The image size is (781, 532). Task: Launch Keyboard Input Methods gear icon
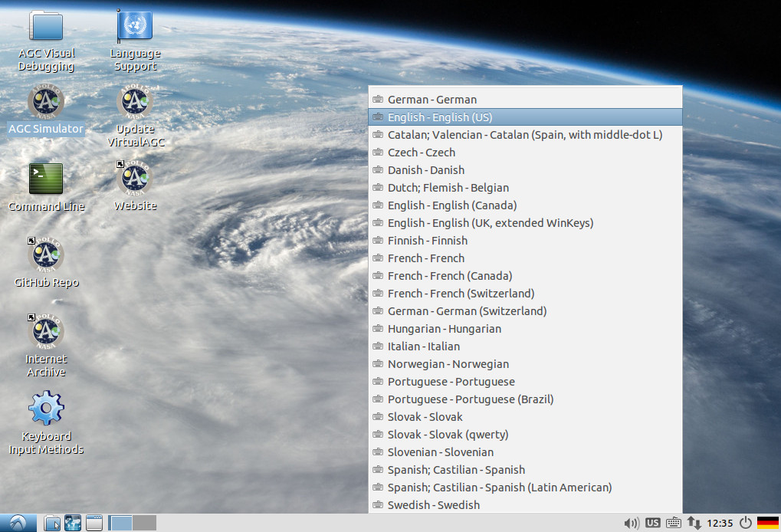click(46, 408)
